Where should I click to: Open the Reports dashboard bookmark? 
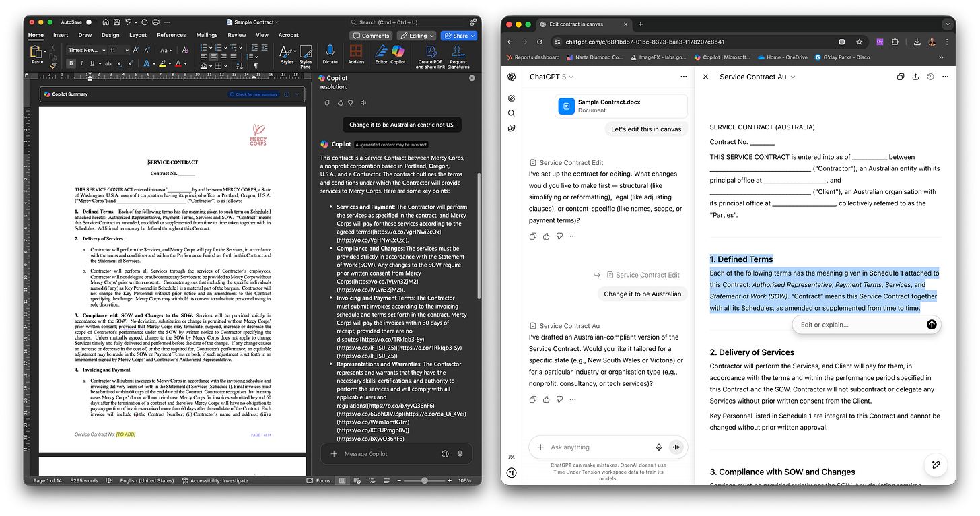[x=532, y=57]
